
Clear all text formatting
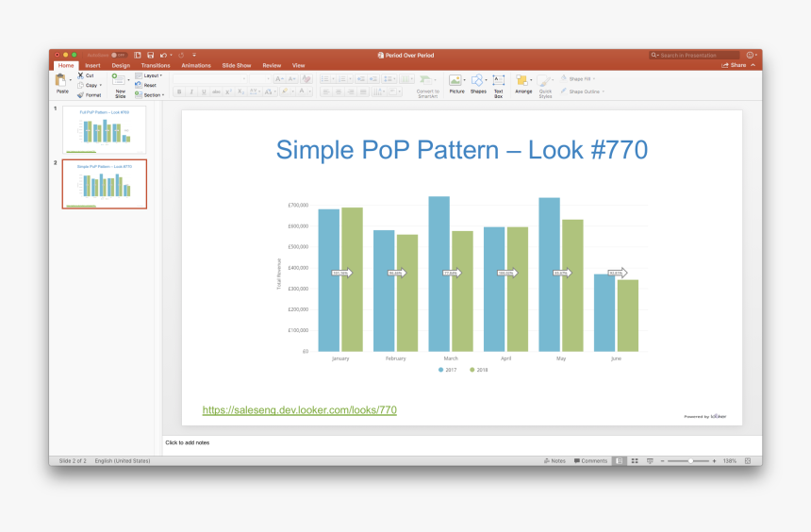[x=306, y=78]
